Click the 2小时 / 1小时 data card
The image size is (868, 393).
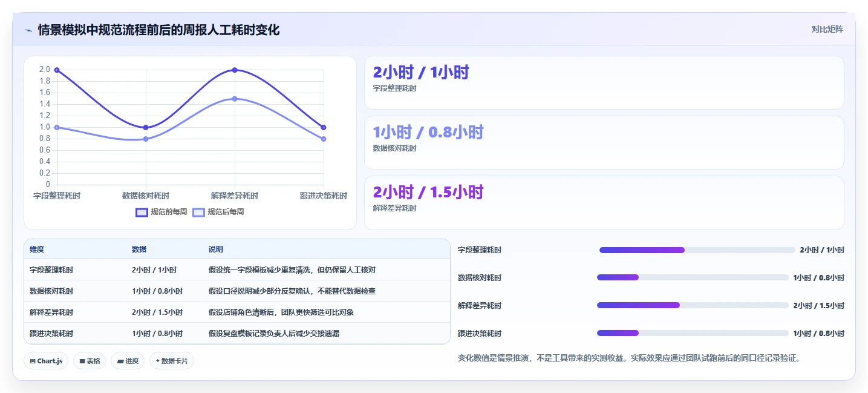coord(604,82)
